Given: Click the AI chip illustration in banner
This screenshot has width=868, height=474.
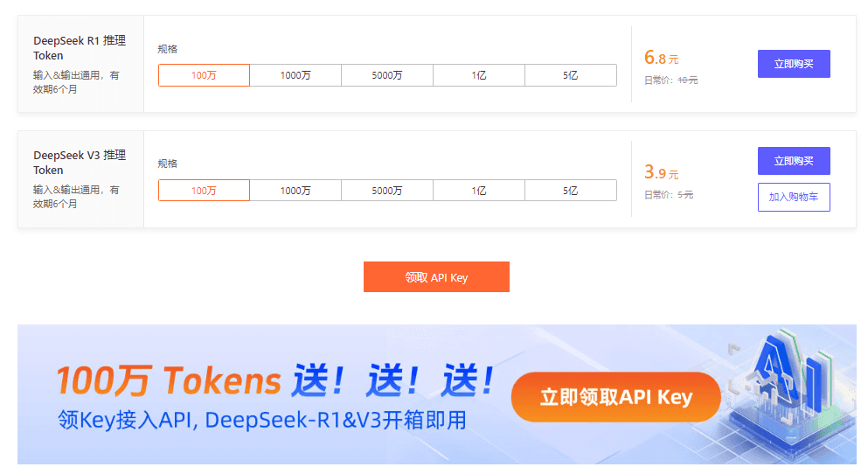Looking at the screenshot, I should [790, 394].
